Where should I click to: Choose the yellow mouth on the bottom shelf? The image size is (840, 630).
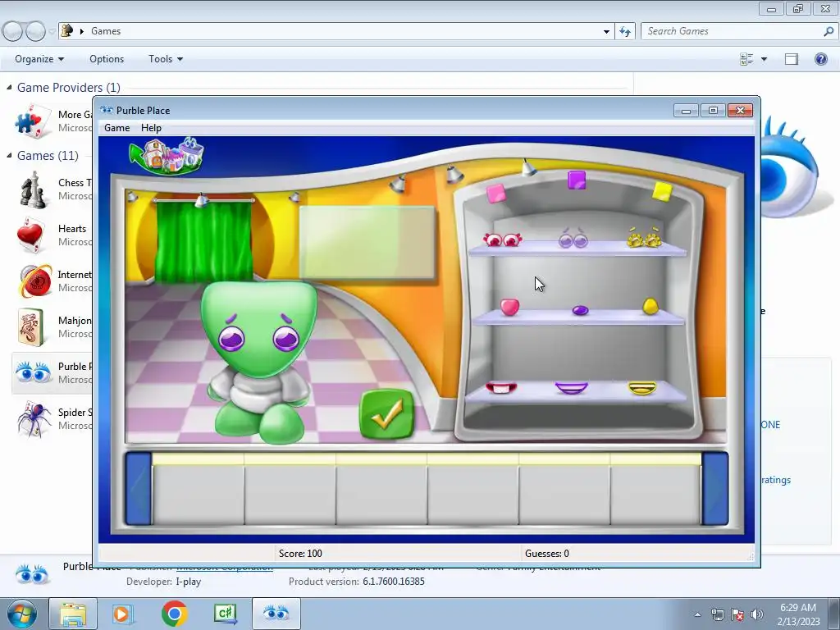(641, 387)
